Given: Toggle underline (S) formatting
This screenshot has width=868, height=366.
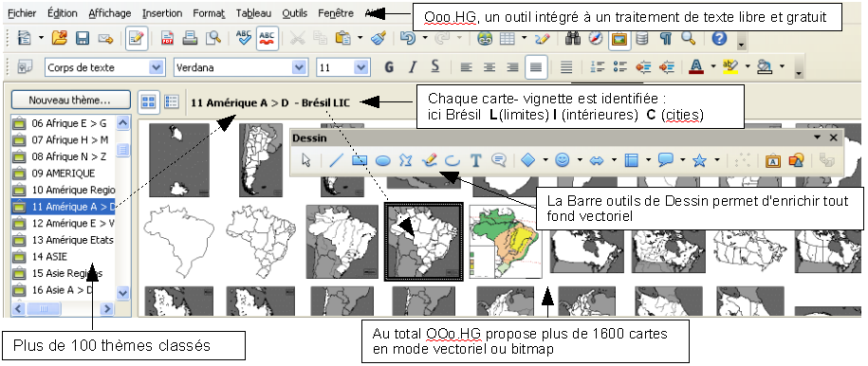Looking at the screenshot, I should [x=435, y=66].
